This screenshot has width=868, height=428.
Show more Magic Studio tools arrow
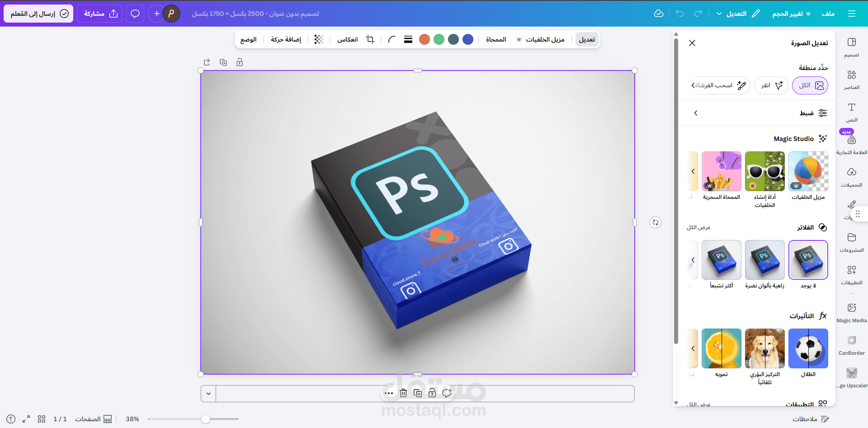pyautogui.click(x=693, y=171)
